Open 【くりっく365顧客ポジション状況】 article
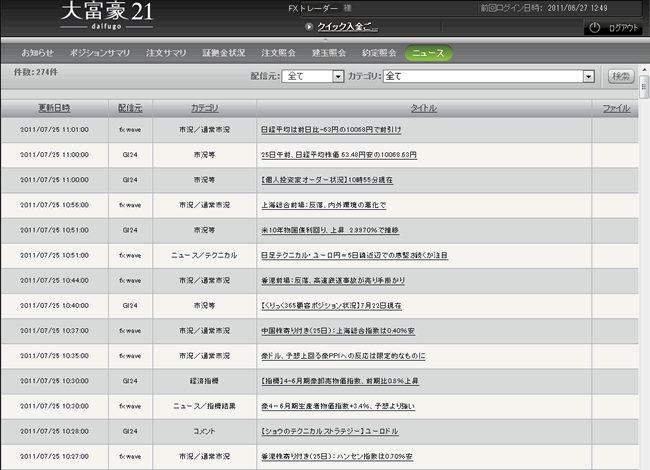 (331, 306)
